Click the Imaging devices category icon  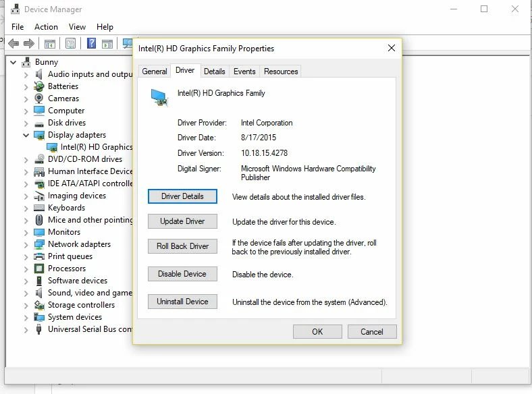[x=39, y=196]
